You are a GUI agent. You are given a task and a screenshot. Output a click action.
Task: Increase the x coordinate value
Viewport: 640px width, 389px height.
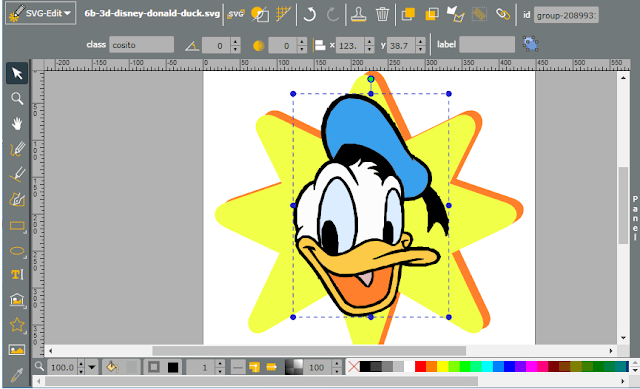point(369,41)
